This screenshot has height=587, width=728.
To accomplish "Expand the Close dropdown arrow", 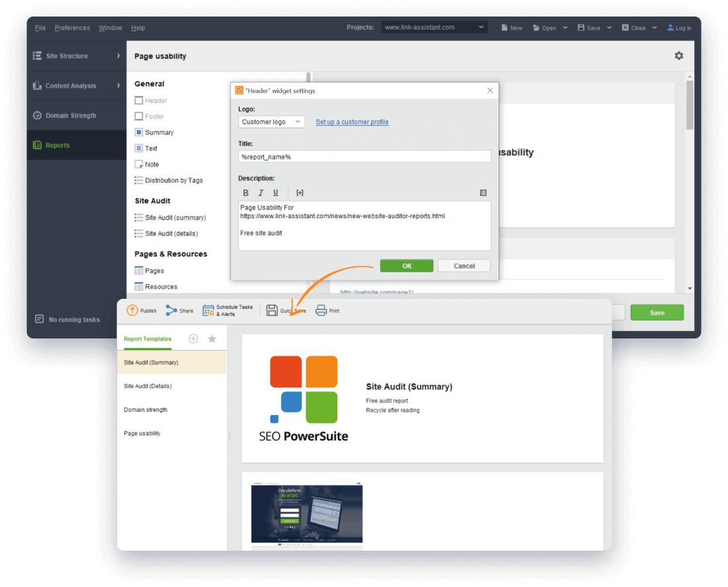I will point(654,28).
